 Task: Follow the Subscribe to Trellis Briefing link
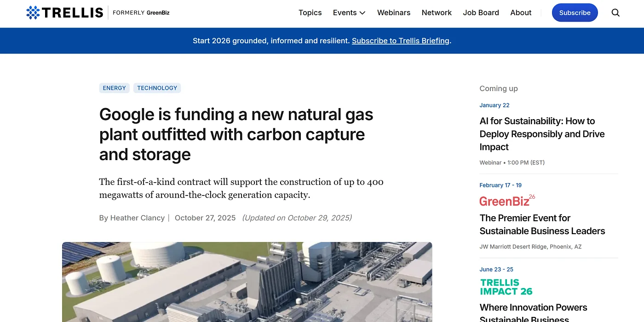[x=401, y=40]
